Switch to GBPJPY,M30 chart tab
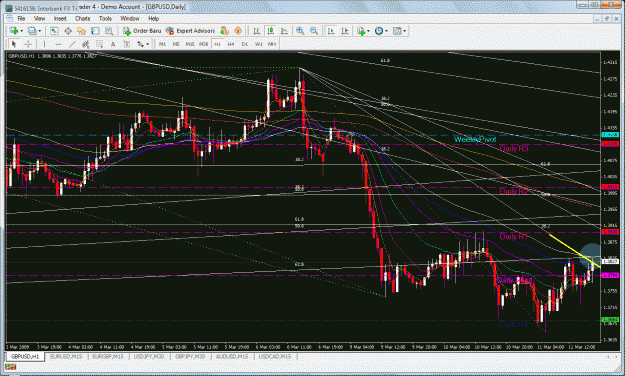625x376 pixels. (x=190, y=356)
